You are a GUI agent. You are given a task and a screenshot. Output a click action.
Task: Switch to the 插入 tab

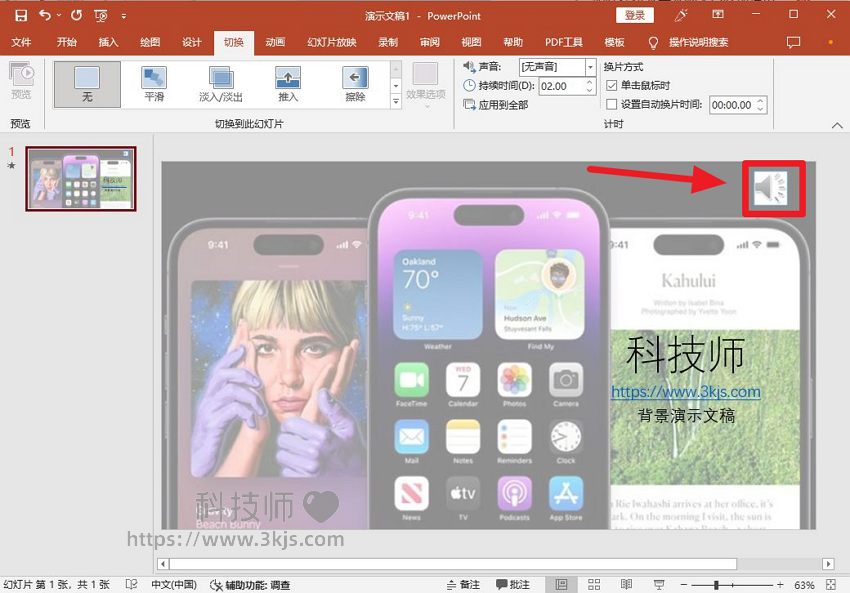tap(108, 42)
